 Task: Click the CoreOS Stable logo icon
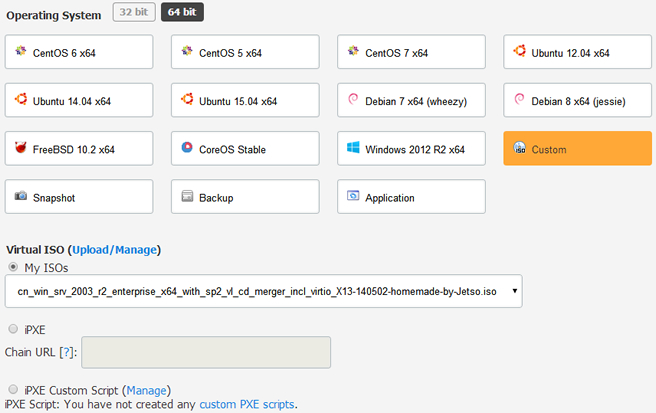pyautogui.click(x=186, y=149)
